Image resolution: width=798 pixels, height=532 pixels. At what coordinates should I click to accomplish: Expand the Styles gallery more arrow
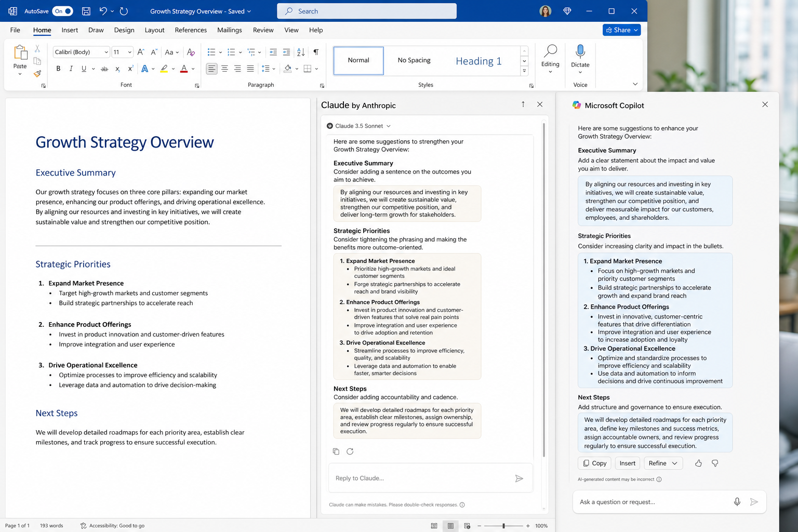(524, 71)
